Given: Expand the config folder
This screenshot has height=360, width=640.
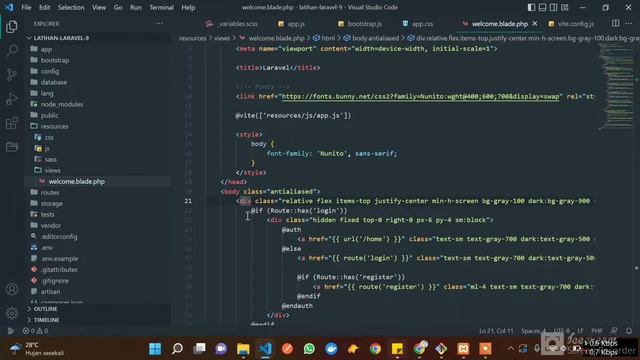Looking at the screenshot, I should tap(49, 71).
